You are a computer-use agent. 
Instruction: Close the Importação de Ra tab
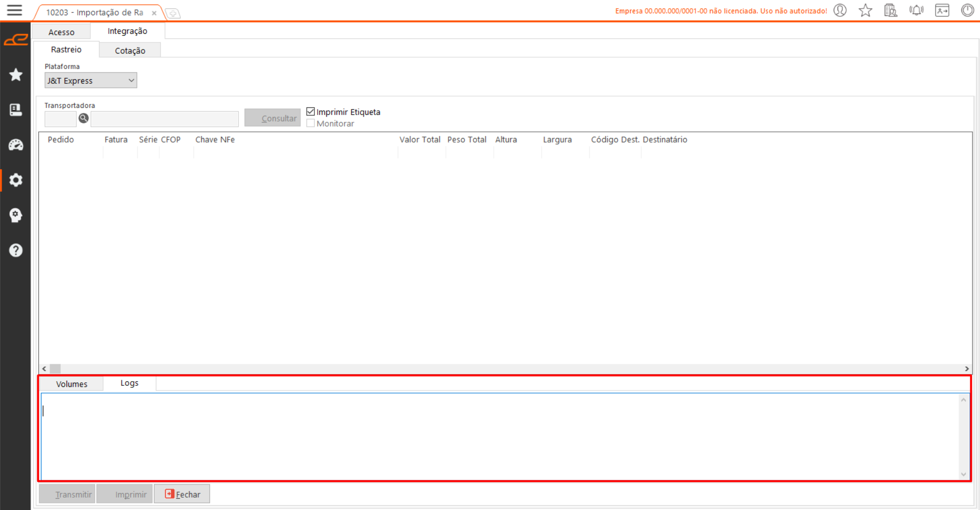(x=154, y=13)
